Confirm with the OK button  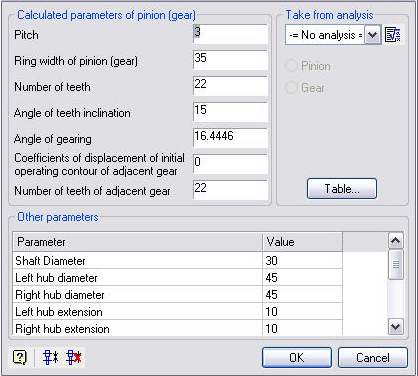coord(297,358)
